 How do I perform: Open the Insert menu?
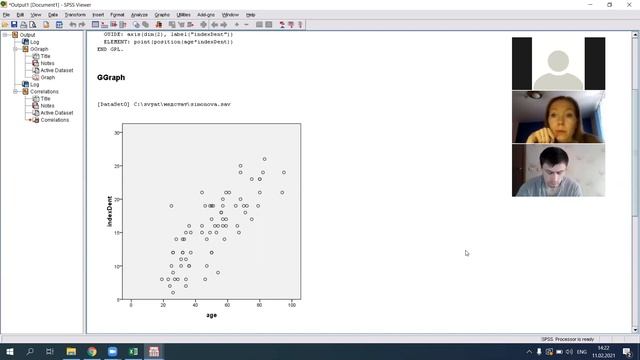click(98, 15)
